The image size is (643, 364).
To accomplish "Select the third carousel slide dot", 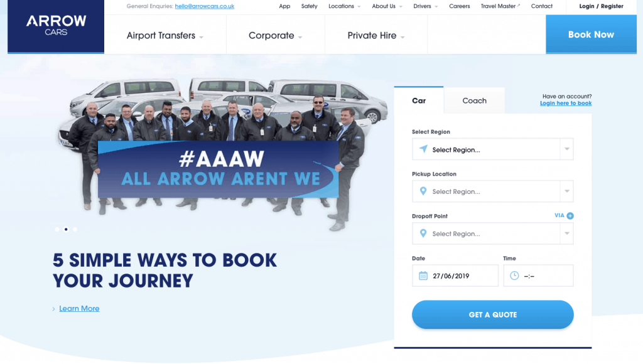I will (x=75, y=229).
